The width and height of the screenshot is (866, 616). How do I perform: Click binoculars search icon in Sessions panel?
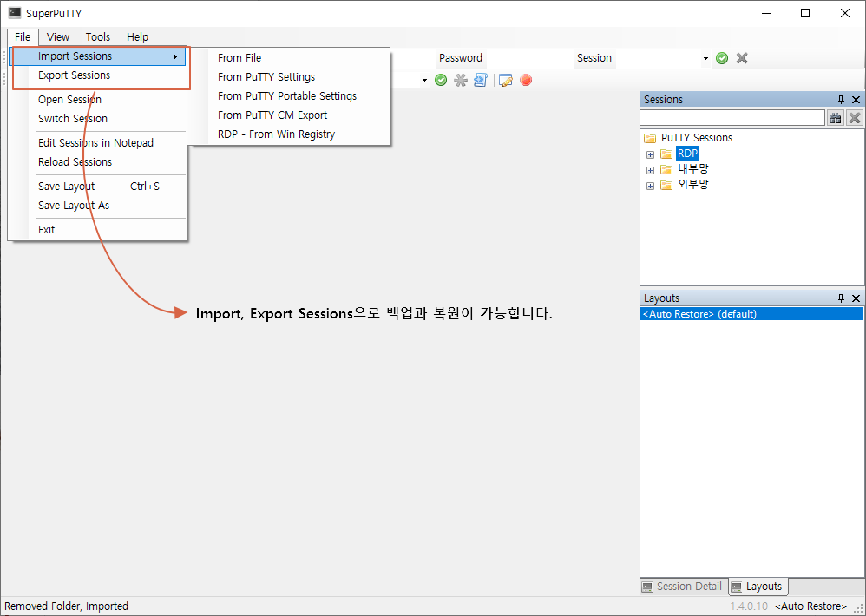coord(835,118)
